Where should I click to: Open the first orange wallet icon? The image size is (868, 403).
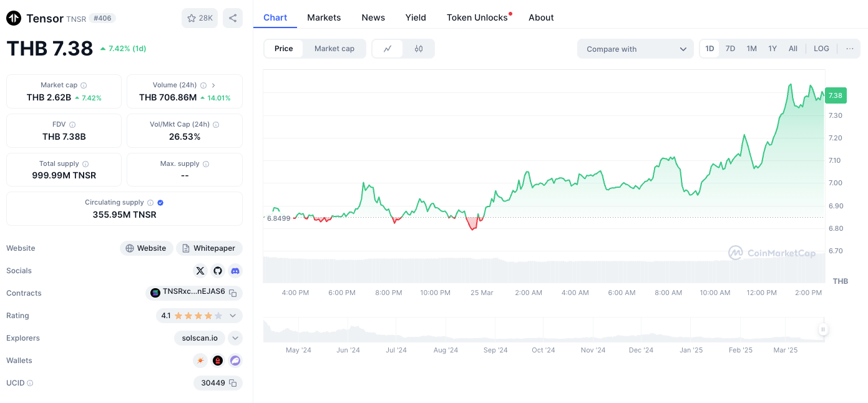click(200, 361)
